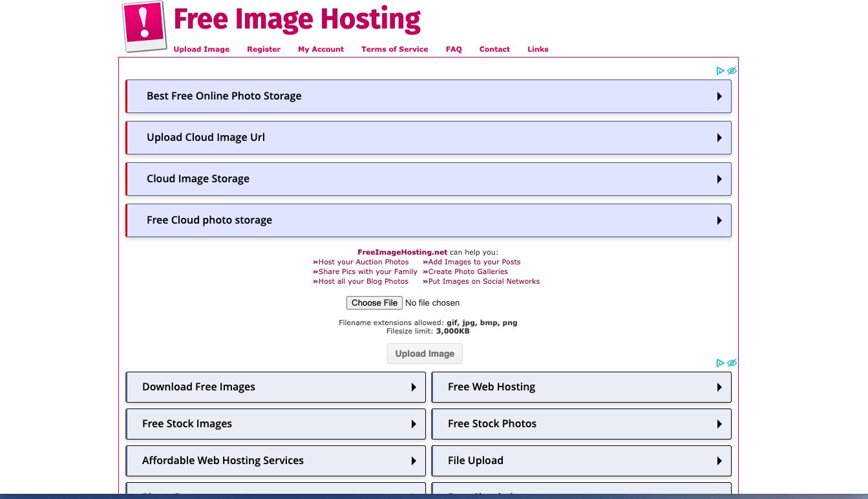Click 'Host all your Blog Photos' text
Screen dimensions: 868x499
pos(363,281)
